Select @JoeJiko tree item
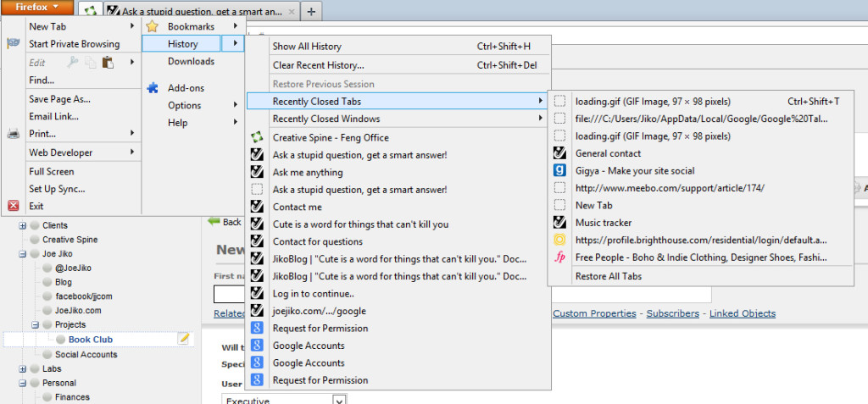This screenshot has height=404, width=868. (73, 268)
